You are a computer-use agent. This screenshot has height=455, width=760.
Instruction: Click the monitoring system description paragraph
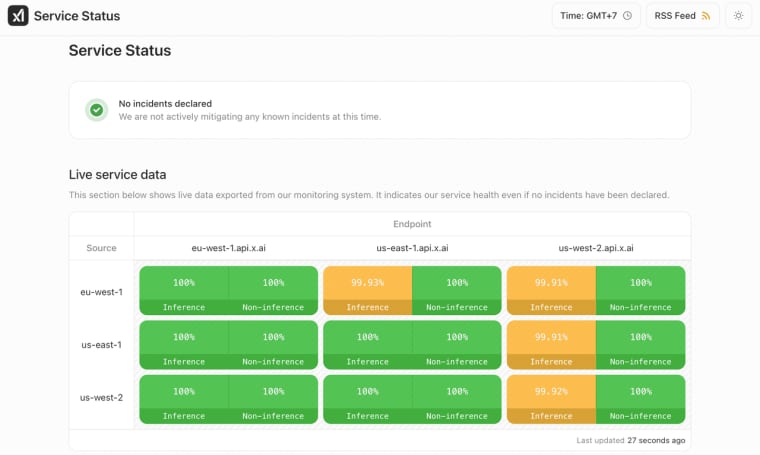tap(369, 195)
